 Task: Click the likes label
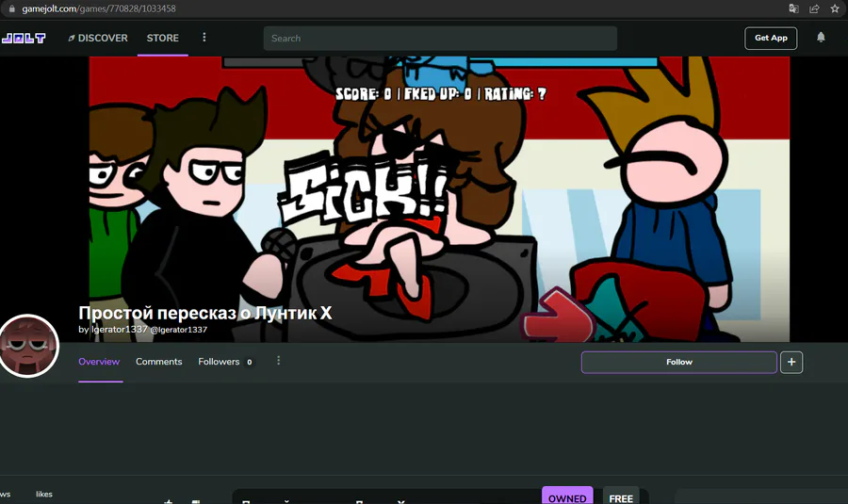43,494
